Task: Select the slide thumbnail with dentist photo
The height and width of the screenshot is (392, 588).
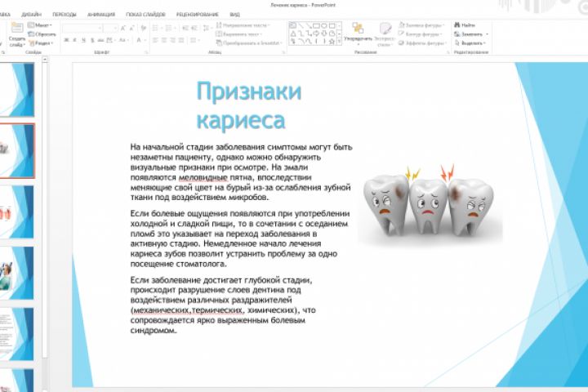Action: tap(16, 273)
